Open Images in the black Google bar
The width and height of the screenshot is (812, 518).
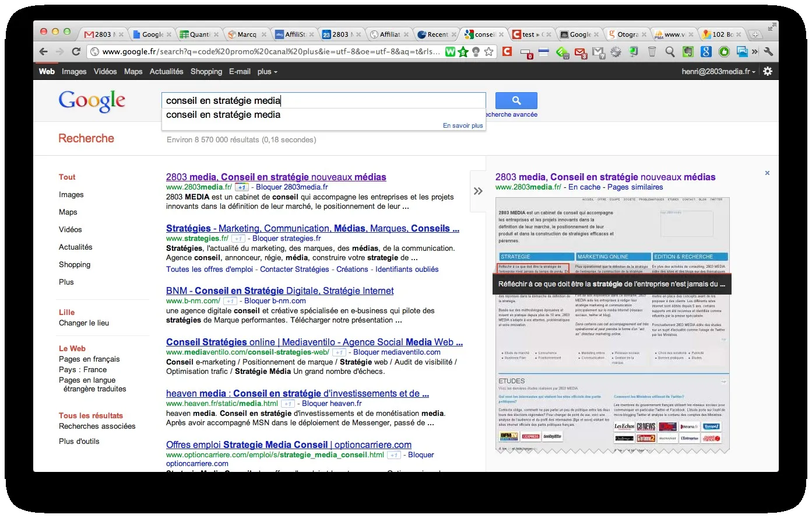click(x=74, y=72)
